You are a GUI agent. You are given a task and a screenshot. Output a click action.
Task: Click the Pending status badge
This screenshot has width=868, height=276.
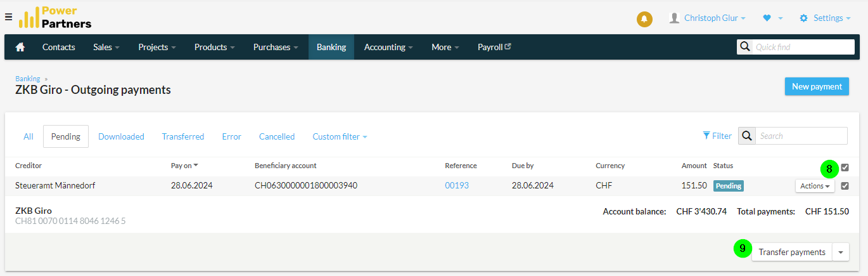[729, 186]
